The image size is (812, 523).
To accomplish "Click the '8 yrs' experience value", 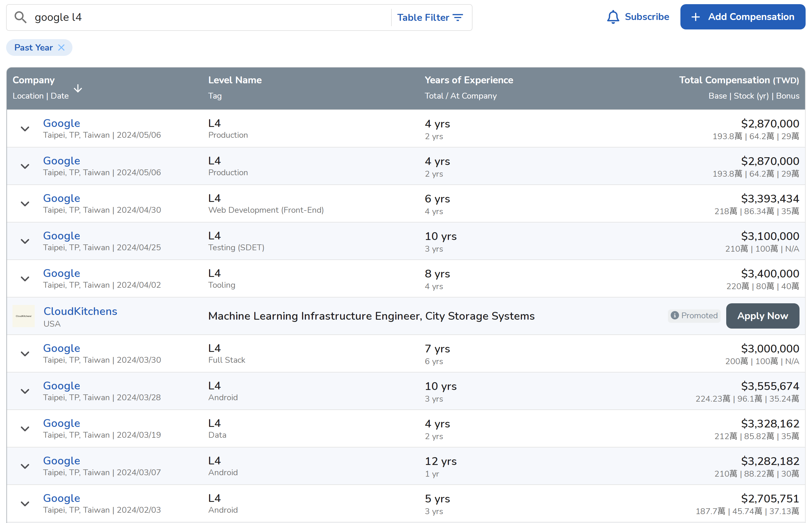I will (437, 274).
